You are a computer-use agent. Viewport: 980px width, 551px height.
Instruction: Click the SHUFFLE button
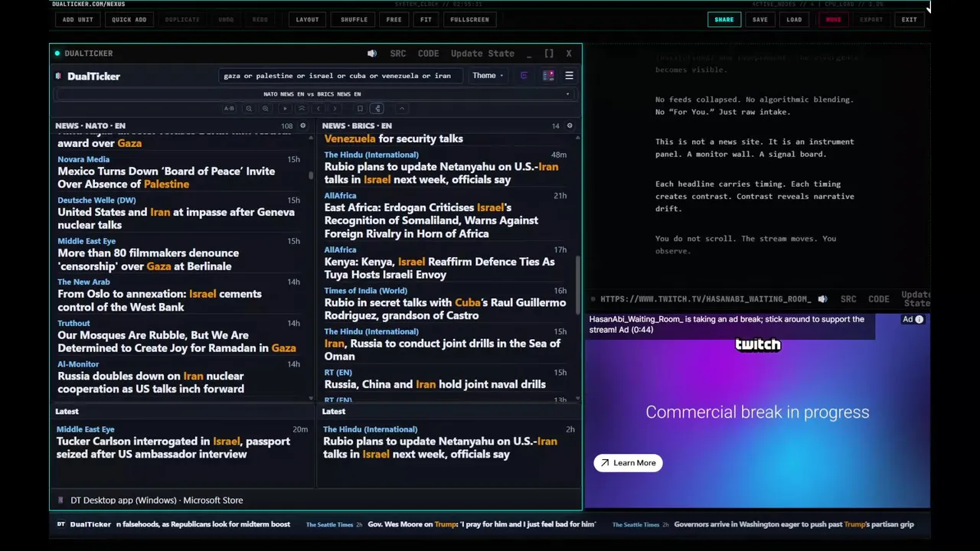click(354, 20)
